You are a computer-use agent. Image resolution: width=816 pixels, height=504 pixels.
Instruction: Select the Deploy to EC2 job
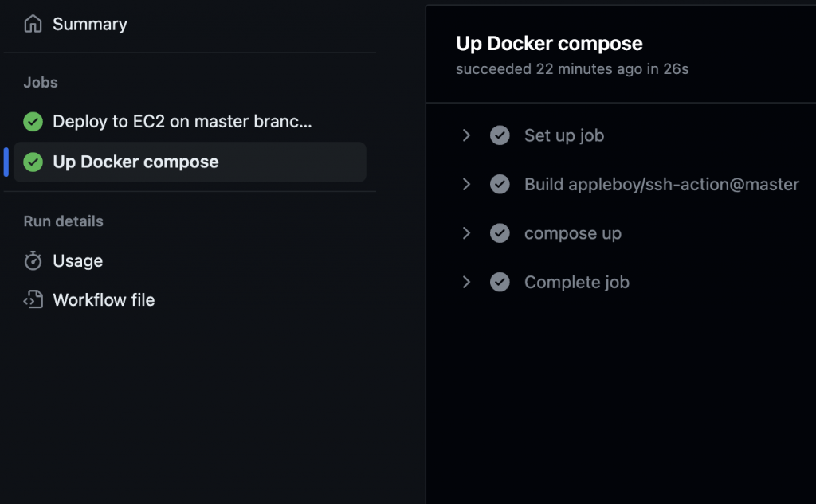182,122
